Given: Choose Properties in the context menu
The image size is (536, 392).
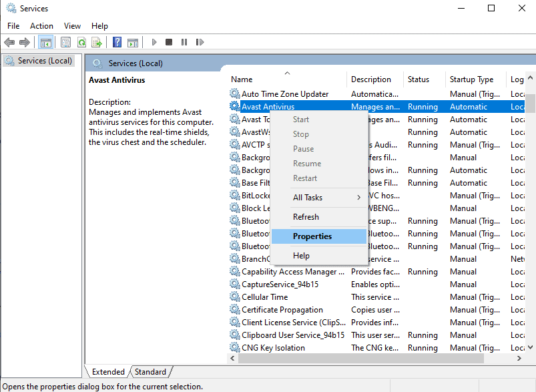Looking at the screenshot, I should coord(319,236).
